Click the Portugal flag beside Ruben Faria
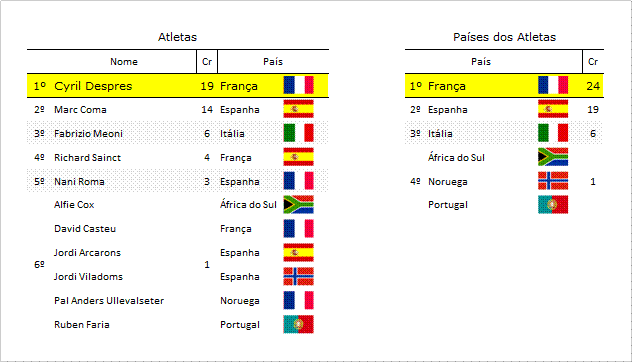632x363 pixels. (298, 324)
